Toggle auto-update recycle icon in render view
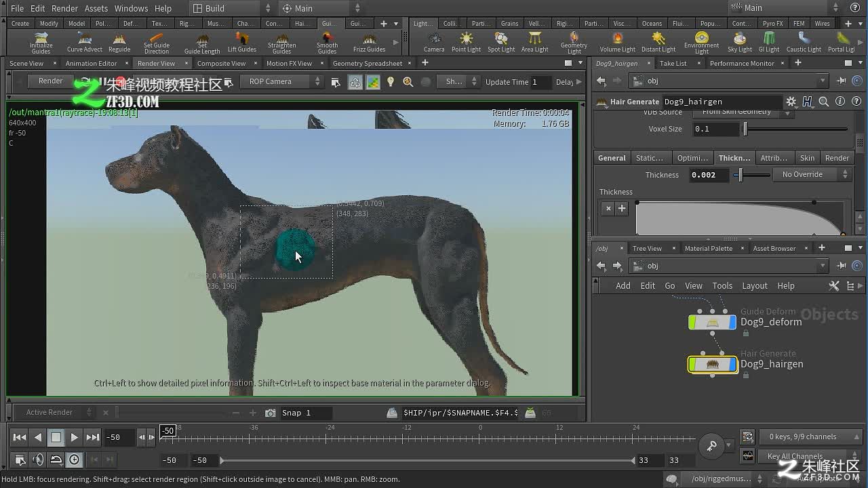The height and width of the screenshot is (488, 868). [x=355, y=82]
